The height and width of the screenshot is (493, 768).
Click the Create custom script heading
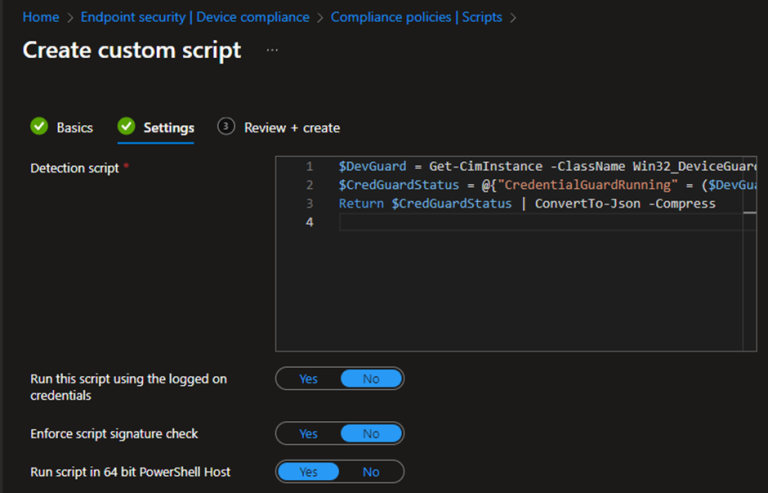click(132, 50)
